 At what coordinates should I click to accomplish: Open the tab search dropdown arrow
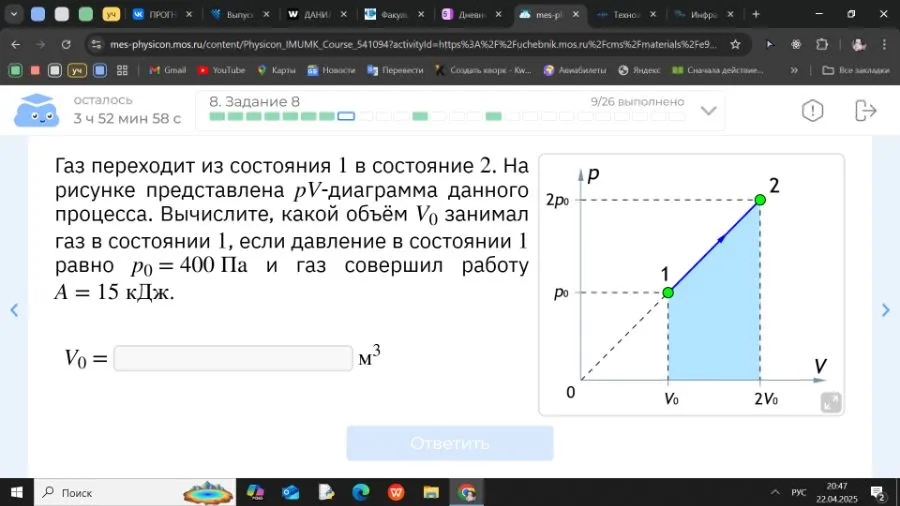click(14, 14)
